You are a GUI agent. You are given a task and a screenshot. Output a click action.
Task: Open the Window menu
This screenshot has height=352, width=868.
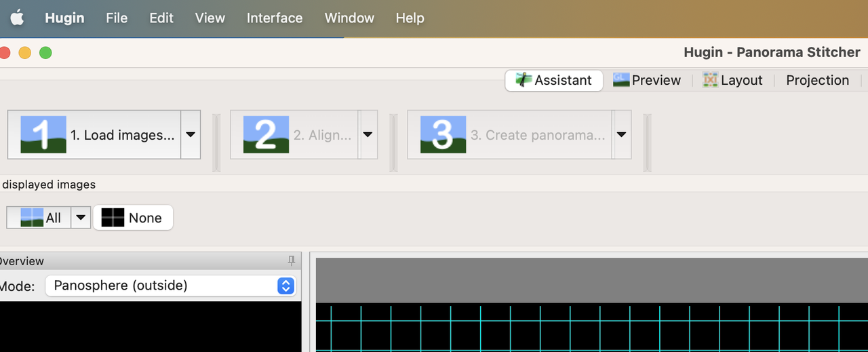pyautogui.click(x=349, y=18)
